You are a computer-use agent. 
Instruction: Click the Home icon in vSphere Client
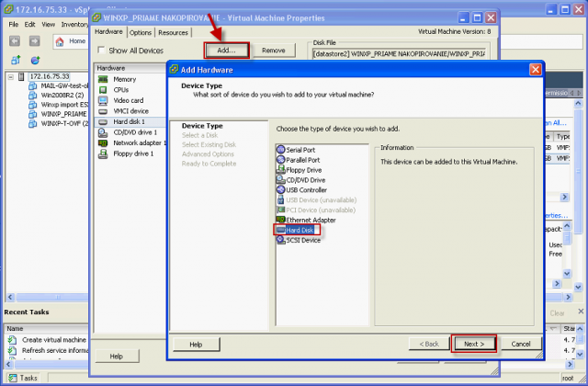60,41
